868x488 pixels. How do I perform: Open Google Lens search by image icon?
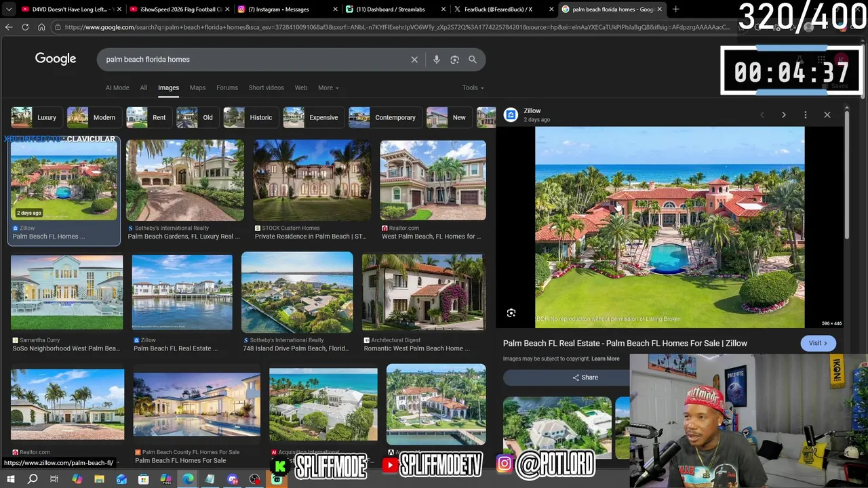click(x=454, y=60)
